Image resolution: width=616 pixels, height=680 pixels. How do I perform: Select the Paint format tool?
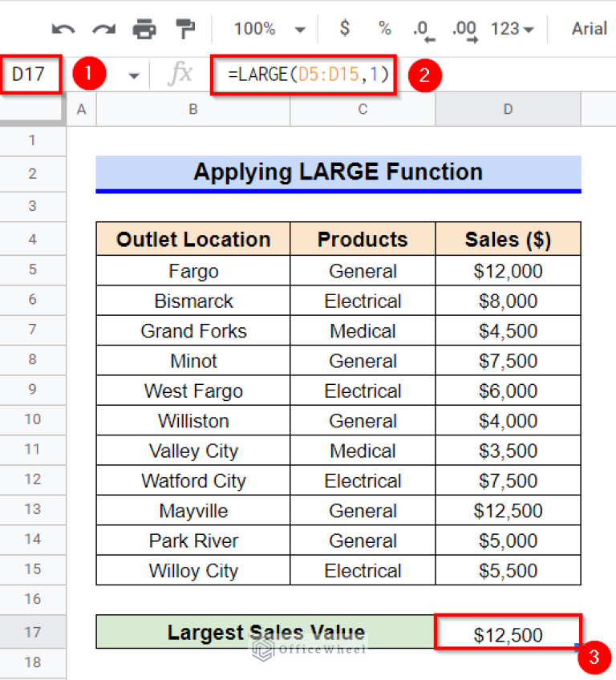click(x=186, y=27)
